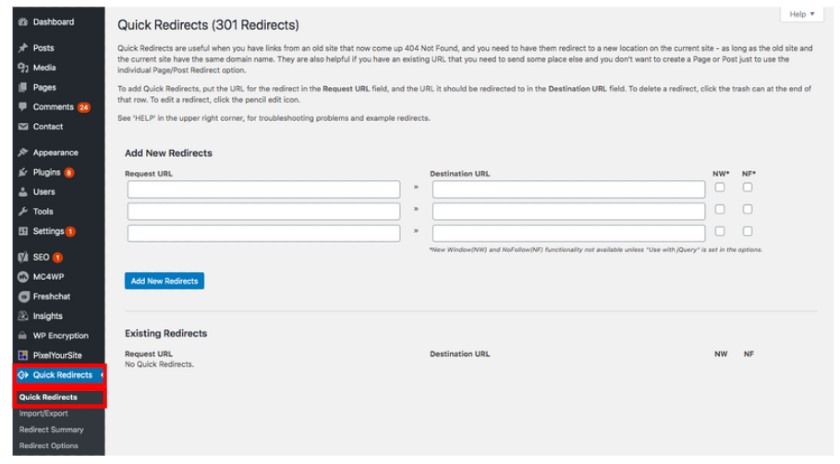Collapse the Quick Redirects menu arrow
Viewport: 840px width, 464px height.
point(101,375)
